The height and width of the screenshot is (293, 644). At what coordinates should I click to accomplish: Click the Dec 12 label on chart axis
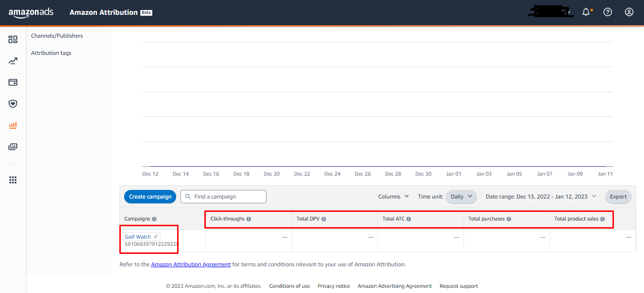pos(150,174)
